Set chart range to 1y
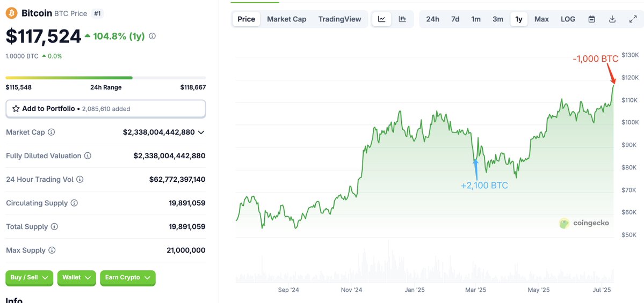 [519, 19]
